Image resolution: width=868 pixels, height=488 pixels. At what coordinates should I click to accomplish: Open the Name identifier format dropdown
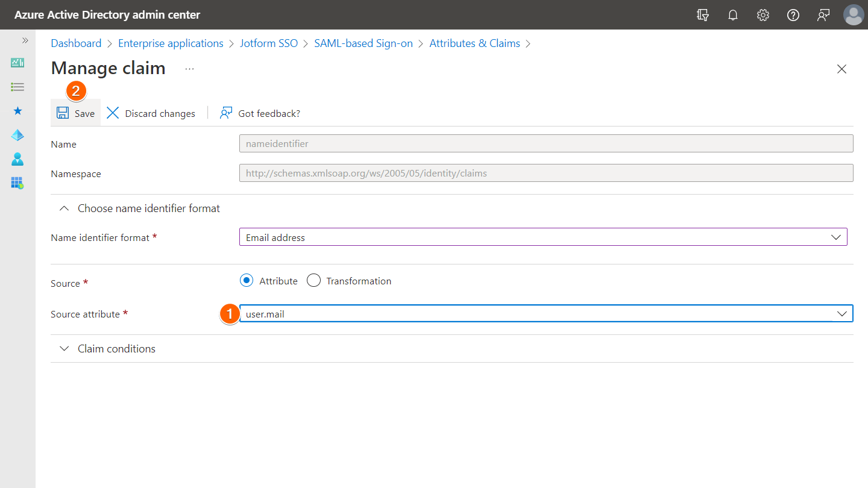(542, 237)
